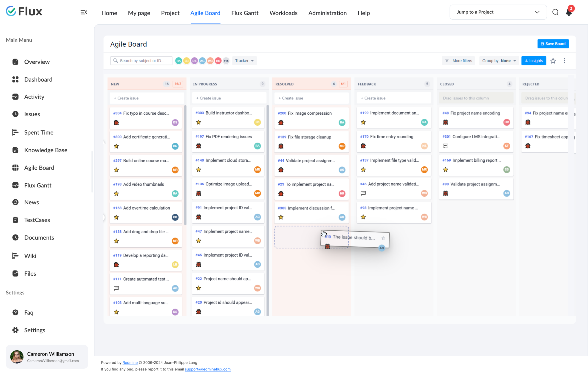Click the Flux logo

[x=24, y=11]
